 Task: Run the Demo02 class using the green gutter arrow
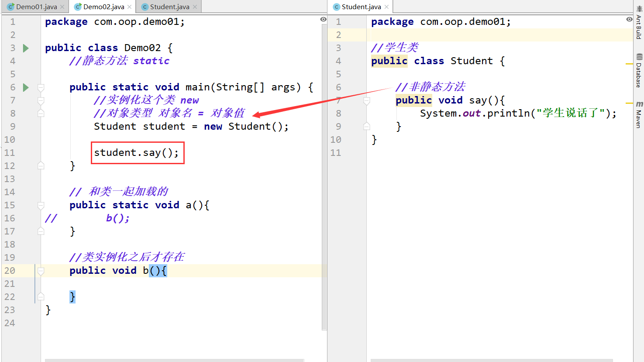(25, 48)
